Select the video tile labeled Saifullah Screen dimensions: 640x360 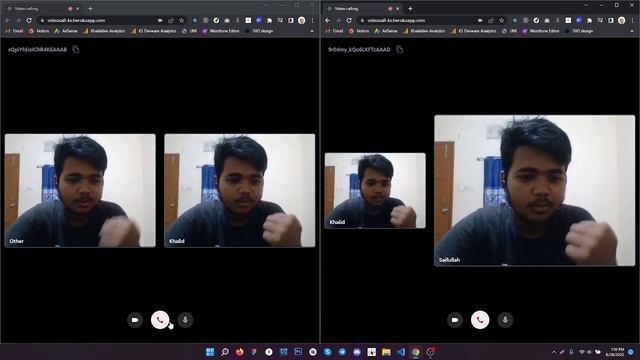click(535, 191)
